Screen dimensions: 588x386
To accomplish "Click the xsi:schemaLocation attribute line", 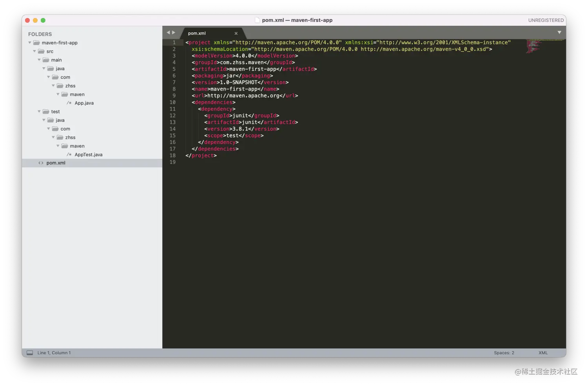I will (x=342, y=49).
